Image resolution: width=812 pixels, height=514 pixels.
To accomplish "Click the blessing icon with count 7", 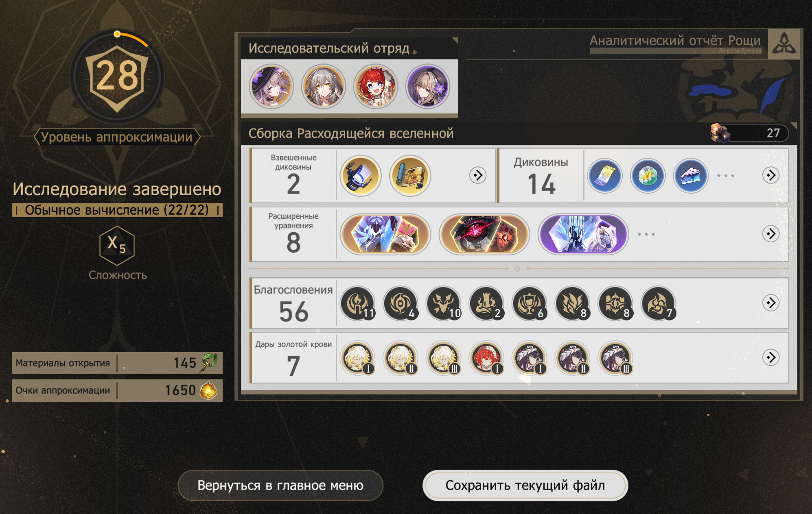I will pos(658,303).
